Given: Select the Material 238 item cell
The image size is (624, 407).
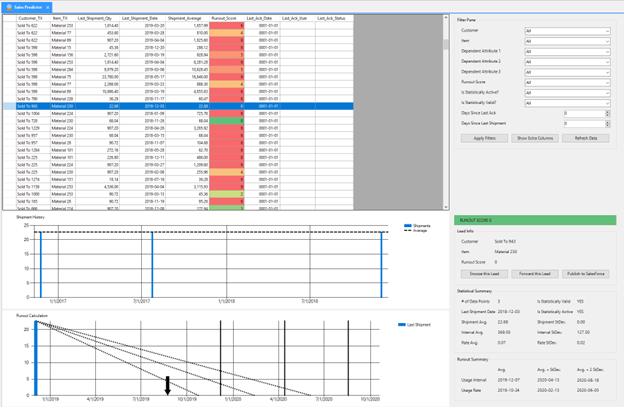Looking at the screenshot, I should 63,99.
